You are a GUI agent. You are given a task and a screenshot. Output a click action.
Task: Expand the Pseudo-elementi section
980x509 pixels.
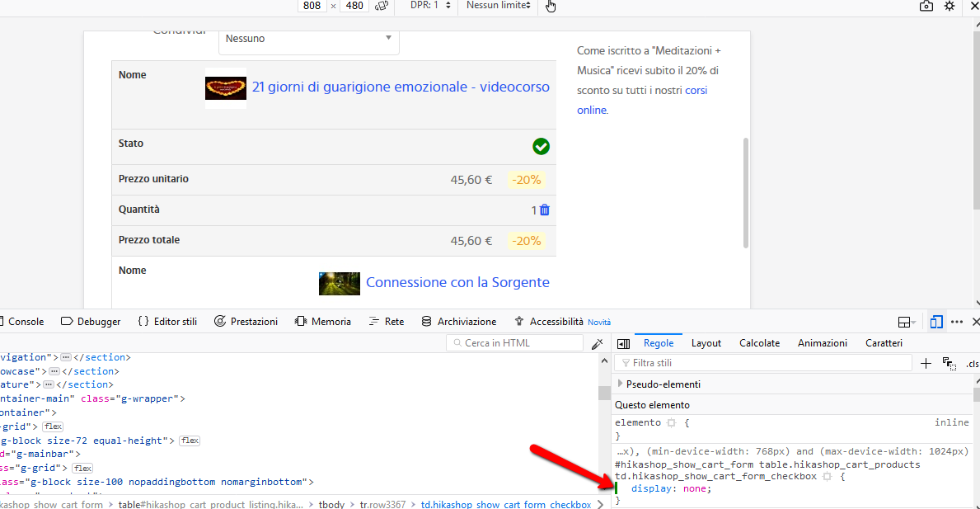point(620,384)
